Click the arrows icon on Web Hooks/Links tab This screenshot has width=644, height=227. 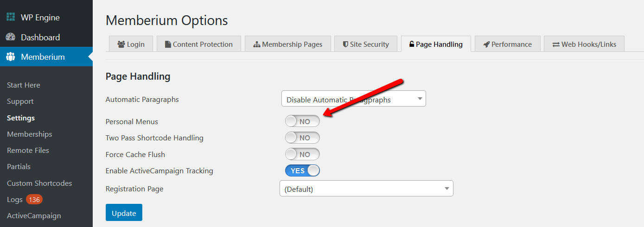tap(556, 44)
